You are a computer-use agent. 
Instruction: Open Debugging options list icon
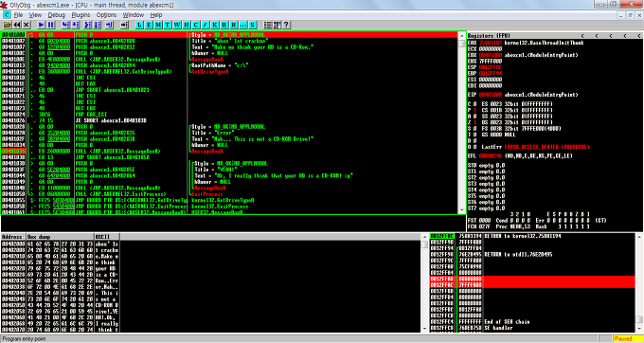tap(267, 25)
